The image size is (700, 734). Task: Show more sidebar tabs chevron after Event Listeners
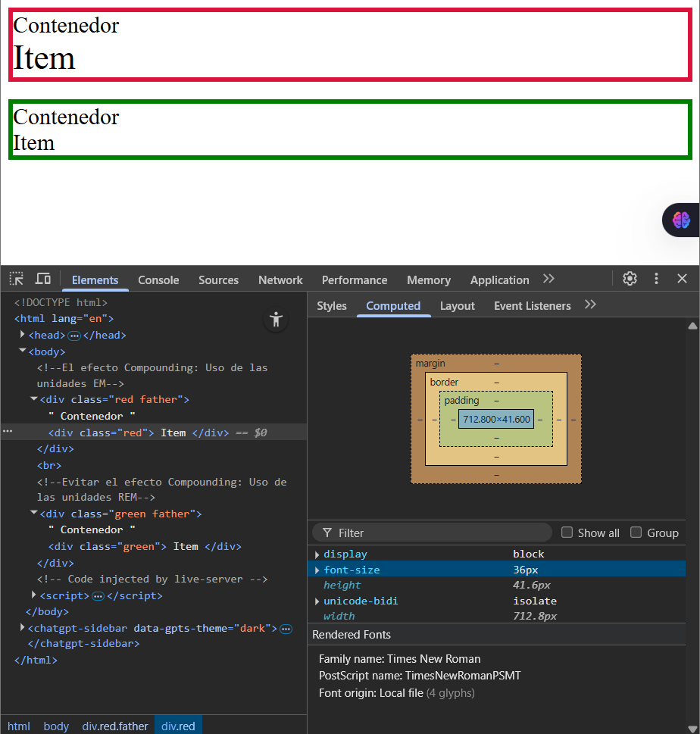click(x=590, y=305)
